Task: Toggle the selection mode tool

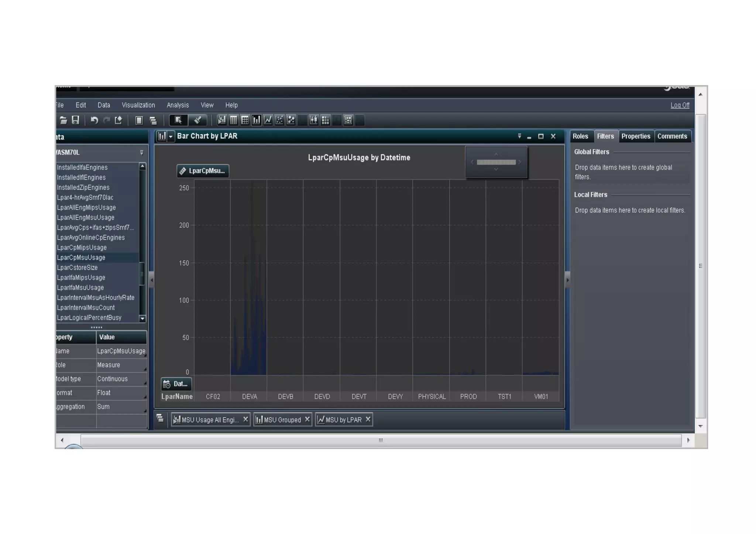Action: pos(178,120)
